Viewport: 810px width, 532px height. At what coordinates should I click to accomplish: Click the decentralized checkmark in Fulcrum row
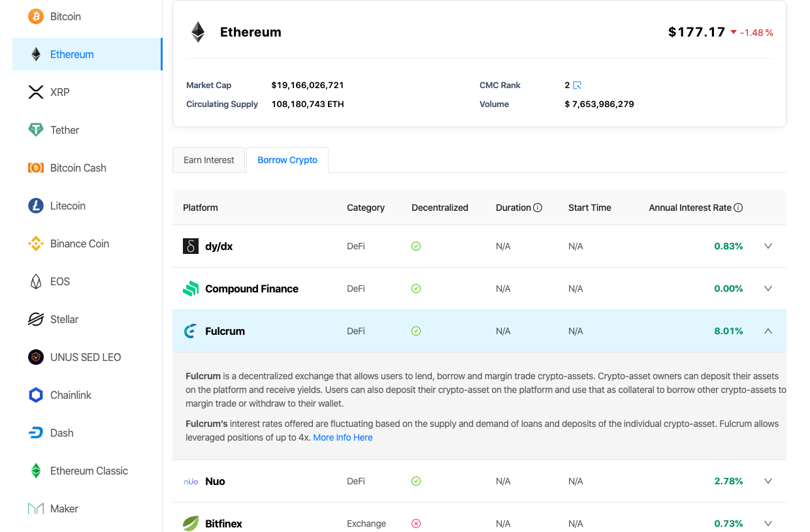click(x=416, y=331)
